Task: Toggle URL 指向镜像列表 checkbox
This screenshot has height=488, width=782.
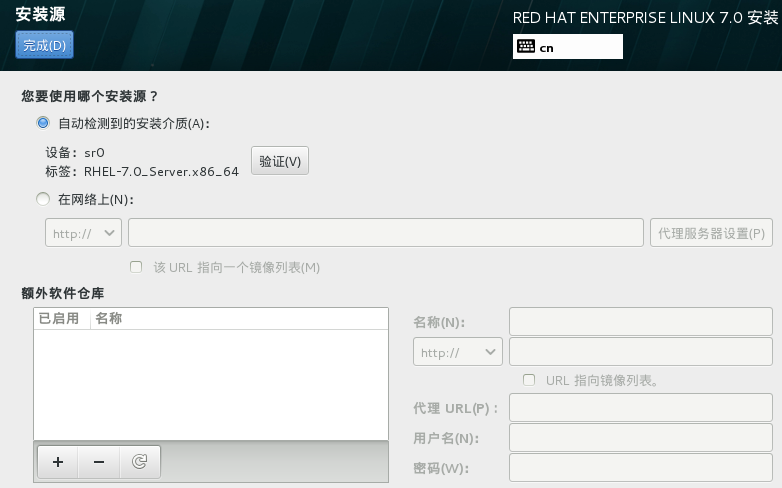Action: pos(529,380)
